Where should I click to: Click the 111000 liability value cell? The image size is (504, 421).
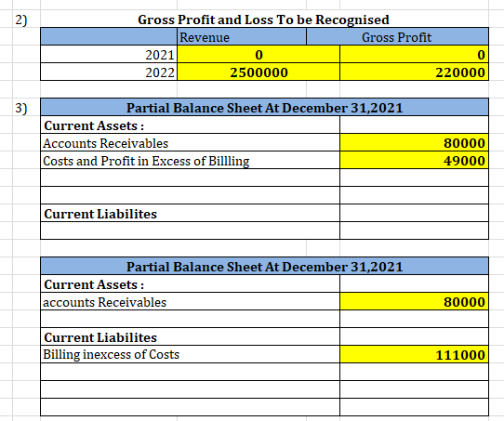point(414,354)
